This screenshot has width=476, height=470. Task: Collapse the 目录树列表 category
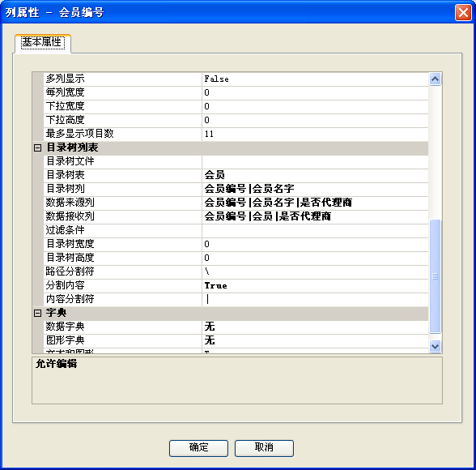coord(37,148)
